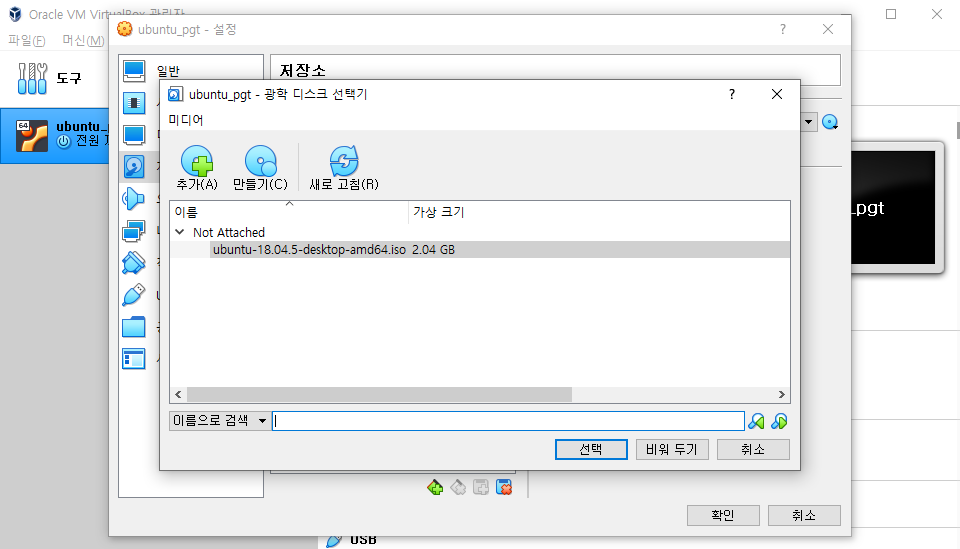
Task: Click the Create (만들기) disk icon
Action: click(x=260, y=161)
